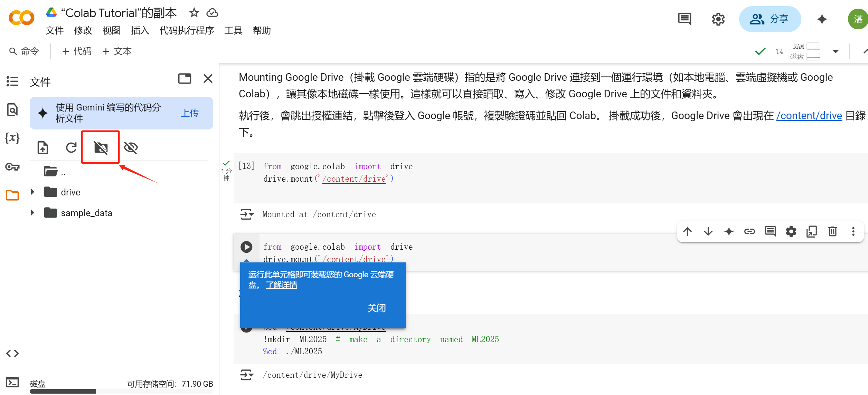
Task: Refresh the file browser listing
Action: (71, 148)
